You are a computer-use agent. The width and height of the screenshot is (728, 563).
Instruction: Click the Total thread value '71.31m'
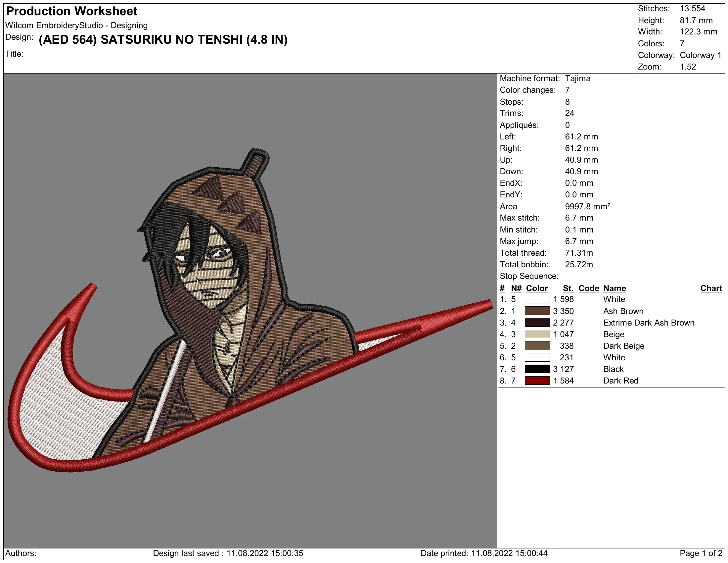579,253
